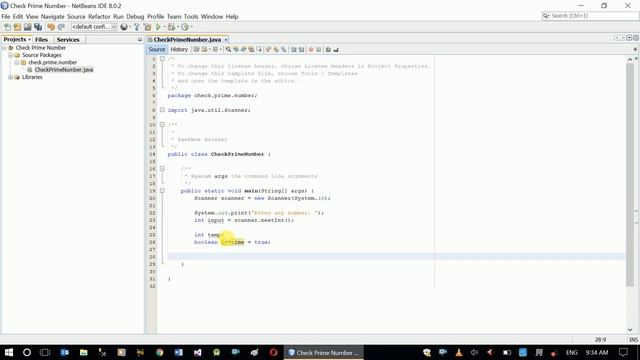Image resolution: width=640 pixels, height=360 pixels.
Task: Click the 9:34 AM taskbar clock
Action: [x=597, y=352]
